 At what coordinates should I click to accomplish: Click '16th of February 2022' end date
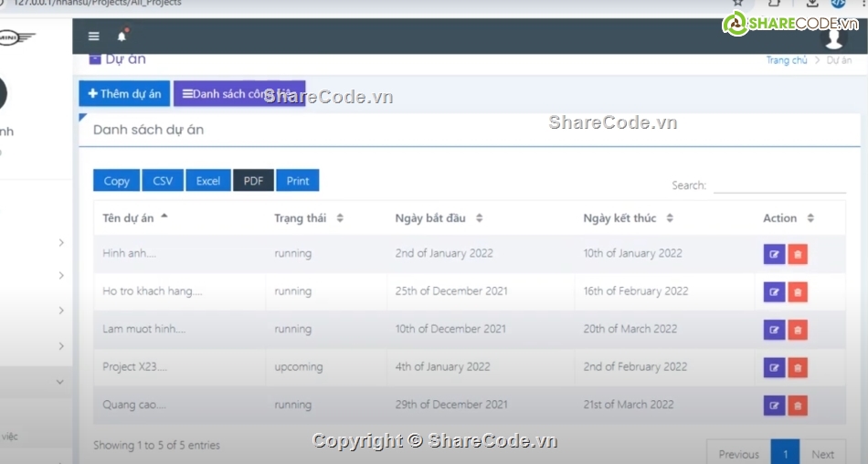point(636,291)
